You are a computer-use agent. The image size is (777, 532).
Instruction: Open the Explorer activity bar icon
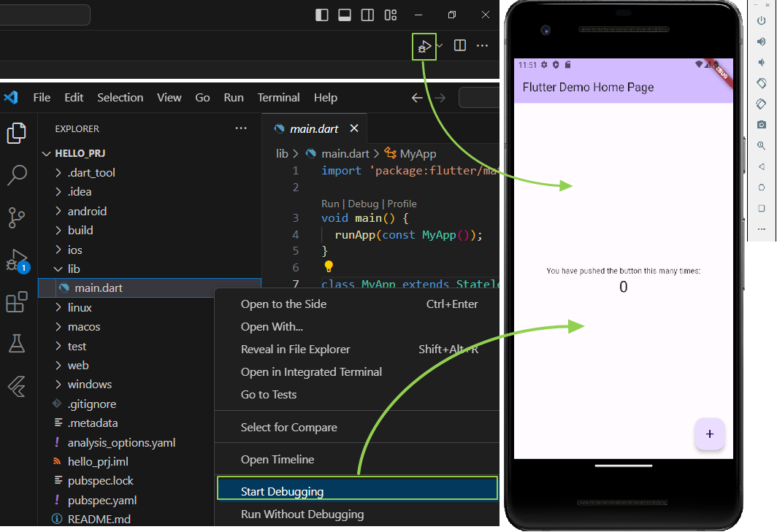click(x=16, y=133)
